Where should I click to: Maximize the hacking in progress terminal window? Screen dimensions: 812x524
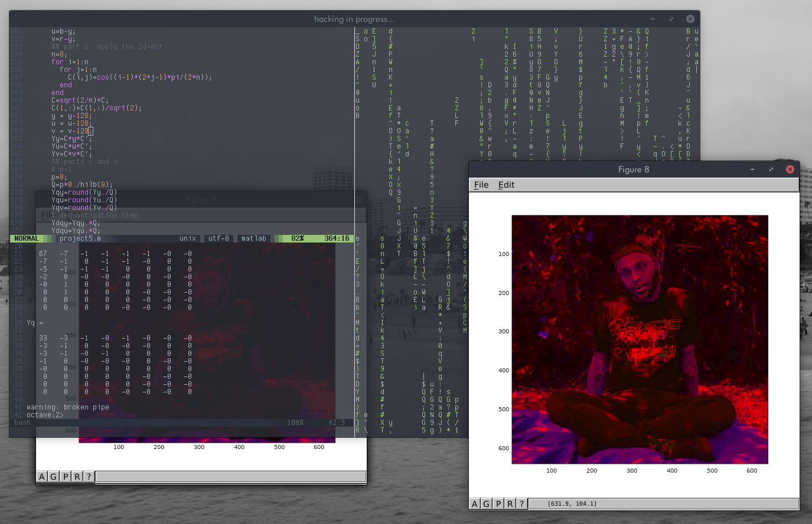(671, 19)
